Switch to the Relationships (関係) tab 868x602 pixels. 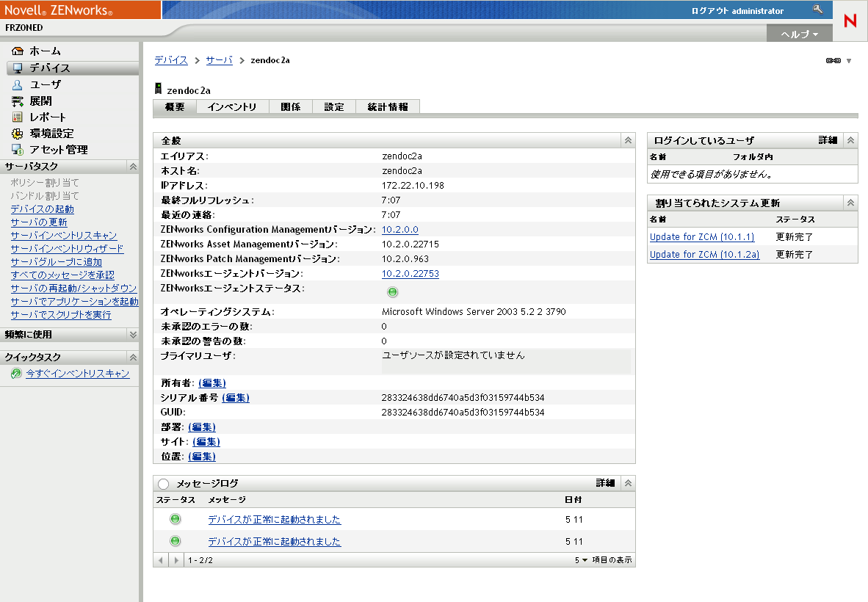tap(291, 106)
